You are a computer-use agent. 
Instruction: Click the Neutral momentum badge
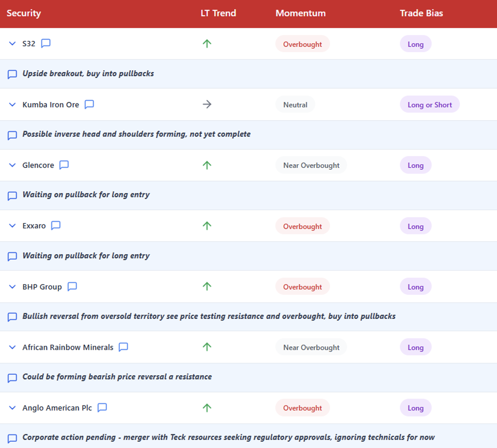pos(295,105)
